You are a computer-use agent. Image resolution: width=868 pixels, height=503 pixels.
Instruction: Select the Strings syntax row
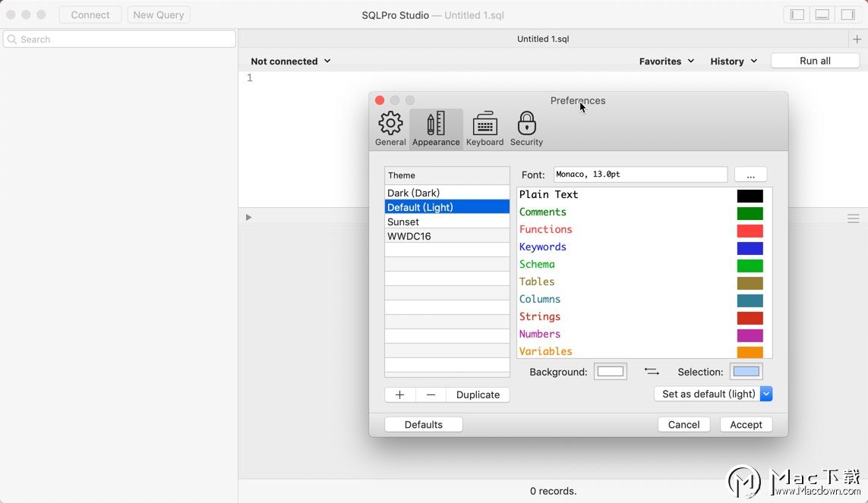pos(644,316)
